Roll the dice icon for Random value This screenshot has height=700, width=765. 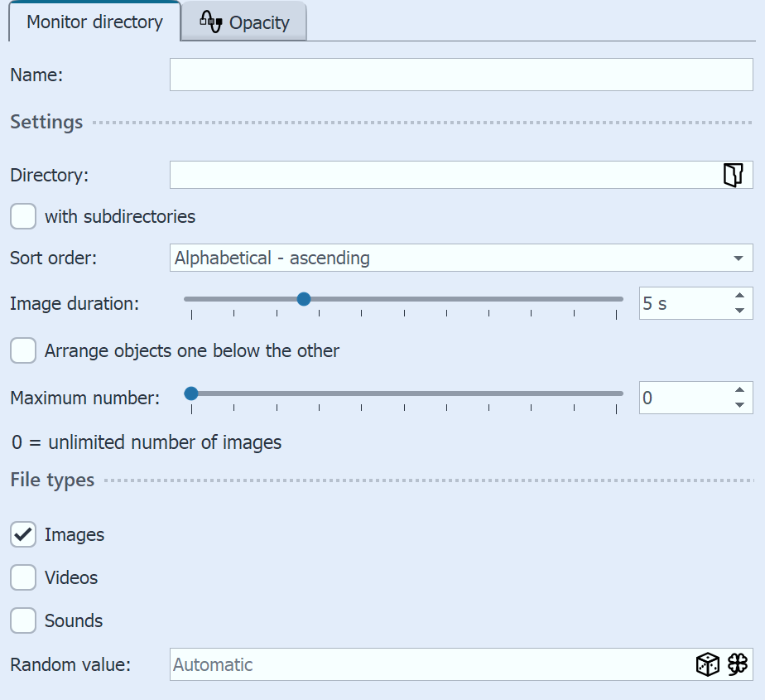click(x=708, y=664)
